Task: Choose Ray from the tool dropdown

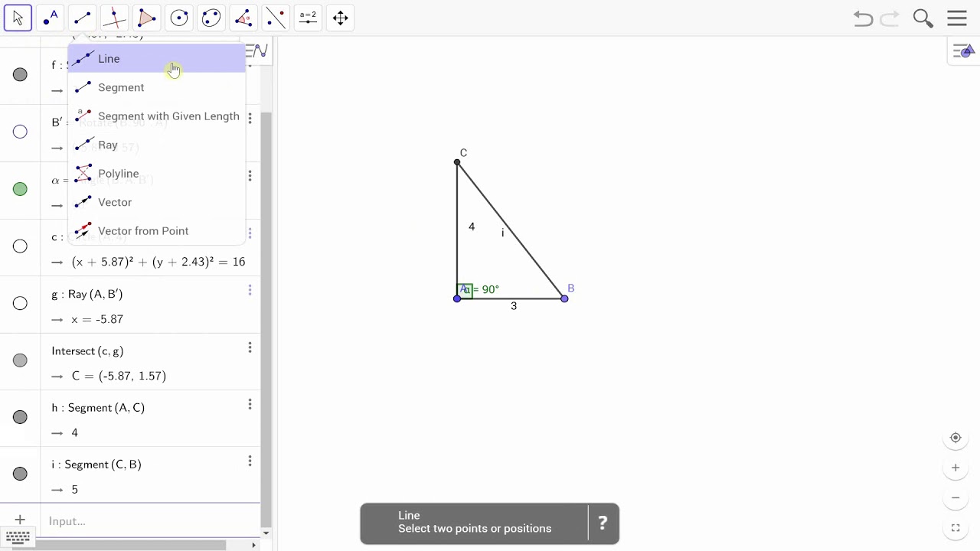Action: tap(157, 145)
